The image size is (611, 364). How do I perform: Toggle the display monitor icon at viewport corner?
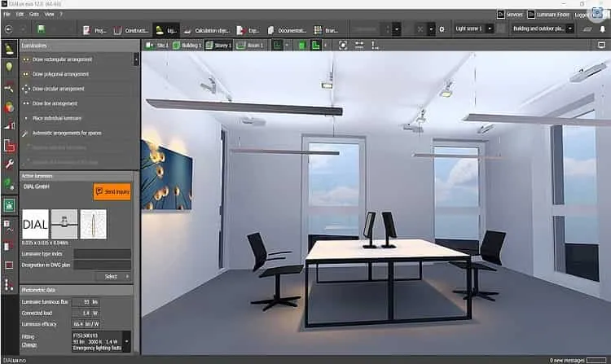601,45
